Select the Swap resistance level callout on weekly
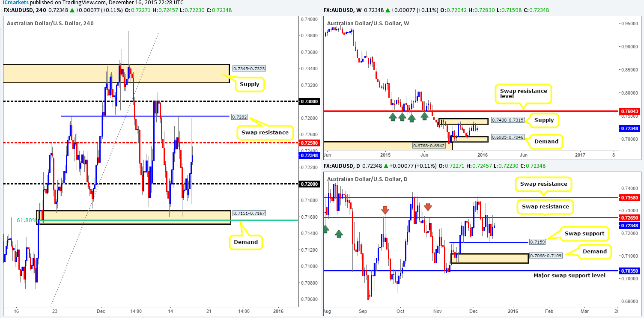This screenshot has width=644, height=318. point(522,94)
